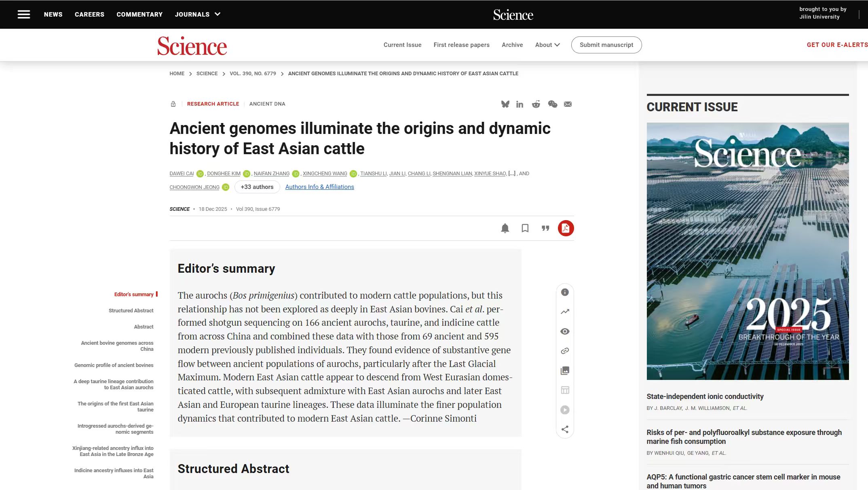Image resolution: width=868 pixels, height=490 pixels.
Task: Expand the Journals dropdown menu
Action: point(198,15)
